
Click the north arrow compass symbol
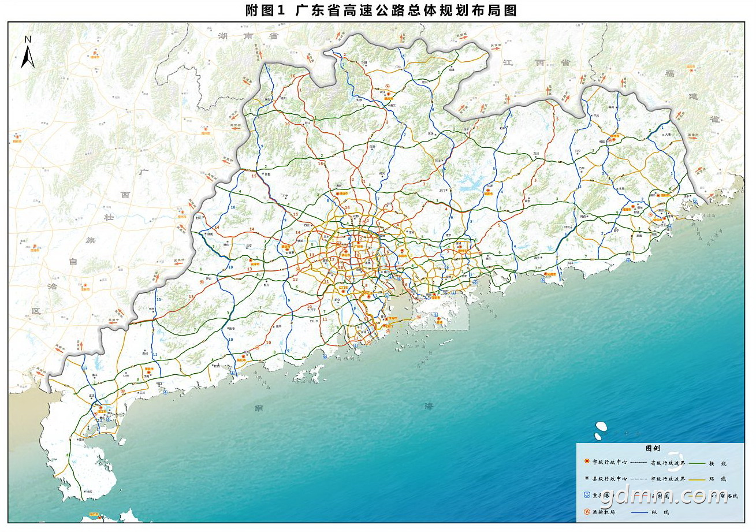click(28, 53)
